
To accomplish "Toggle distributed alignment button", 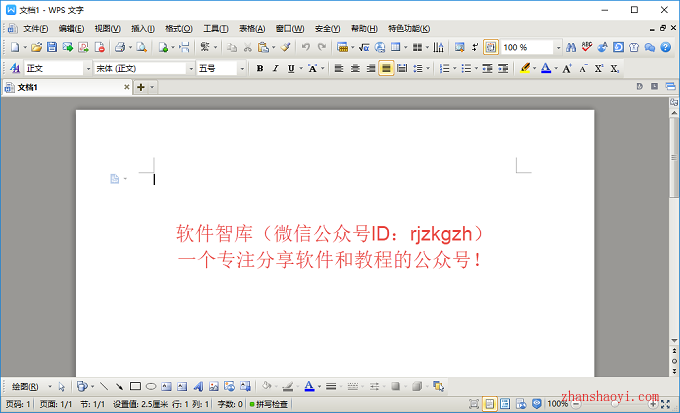I will coord(402,69).
